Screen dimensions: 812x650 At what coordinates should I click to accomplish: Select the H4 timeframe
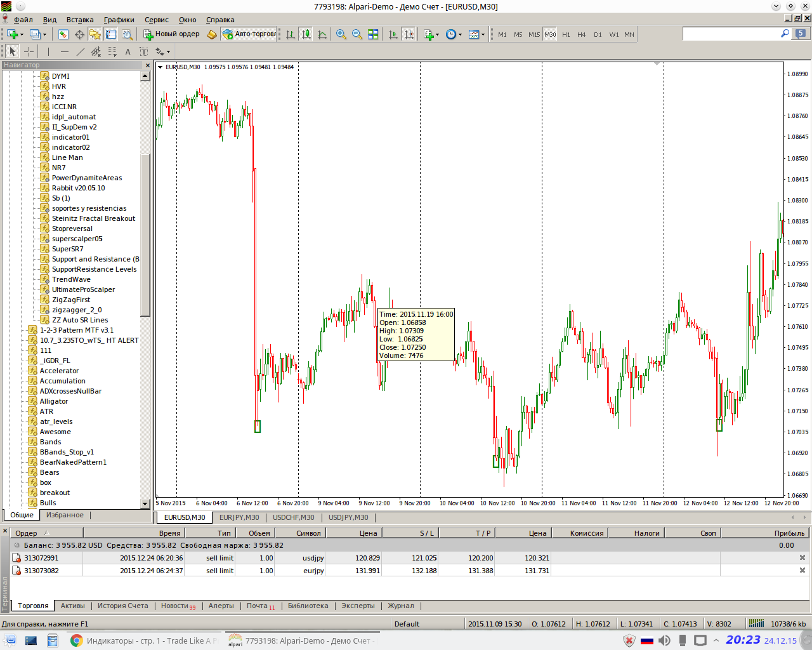tap(582, 34)
